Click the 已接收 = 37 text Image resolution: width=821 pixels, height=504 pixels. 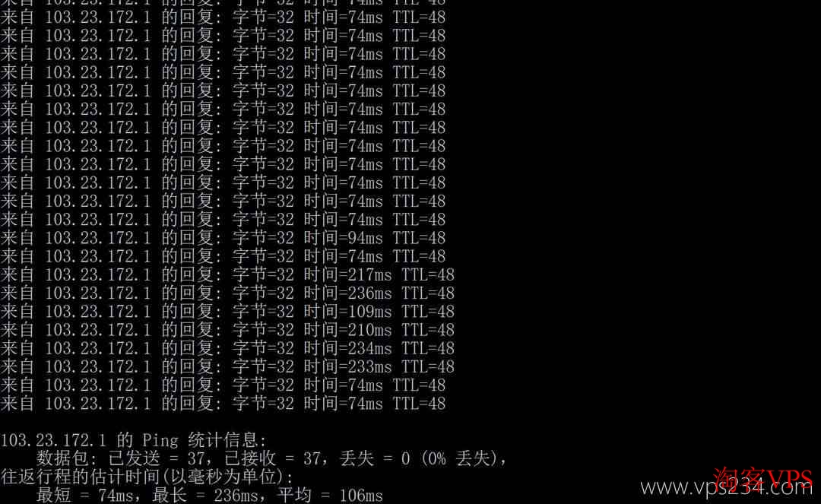point(275,458)
